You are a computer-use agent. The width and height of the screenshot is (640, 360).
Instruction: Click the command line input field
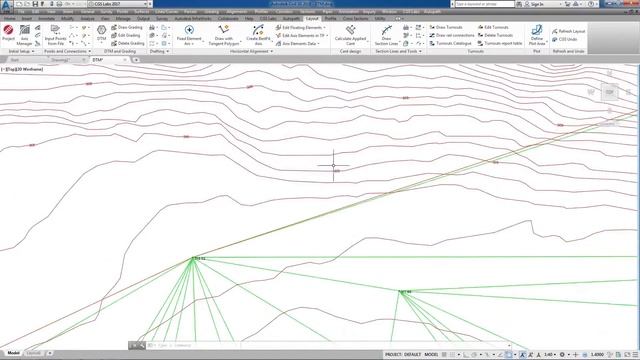(x=329, y=345)
